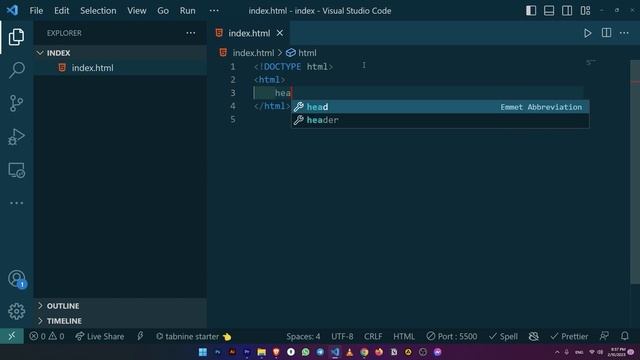640x360 pixels.
Task: Open the Explorer view in activity bar
Action: coord(16,37)
